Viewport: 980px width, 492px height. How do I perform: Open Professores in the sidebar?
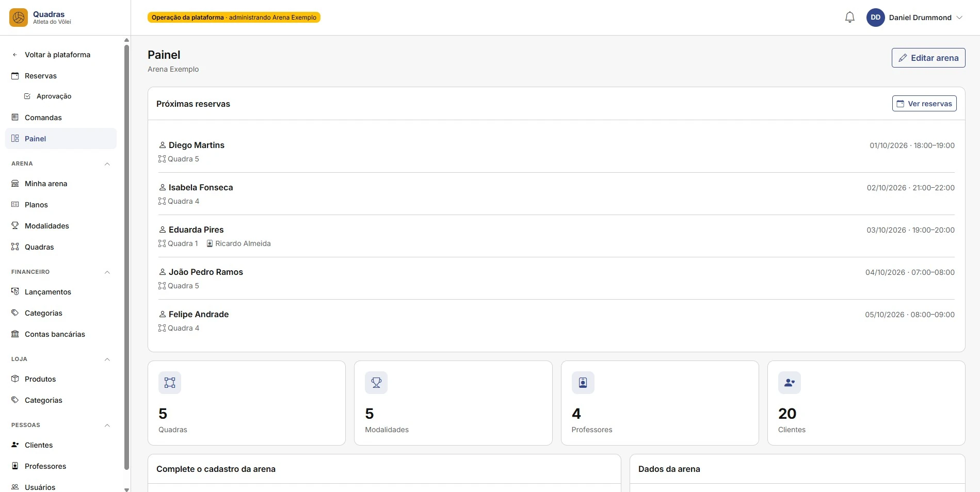(x=61, y=466)
